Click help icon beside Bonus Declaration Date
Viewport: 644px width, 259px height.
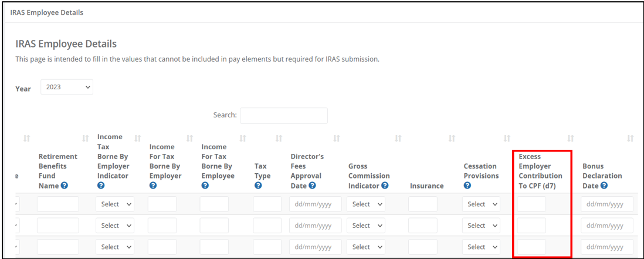click(x=604, y=186)
